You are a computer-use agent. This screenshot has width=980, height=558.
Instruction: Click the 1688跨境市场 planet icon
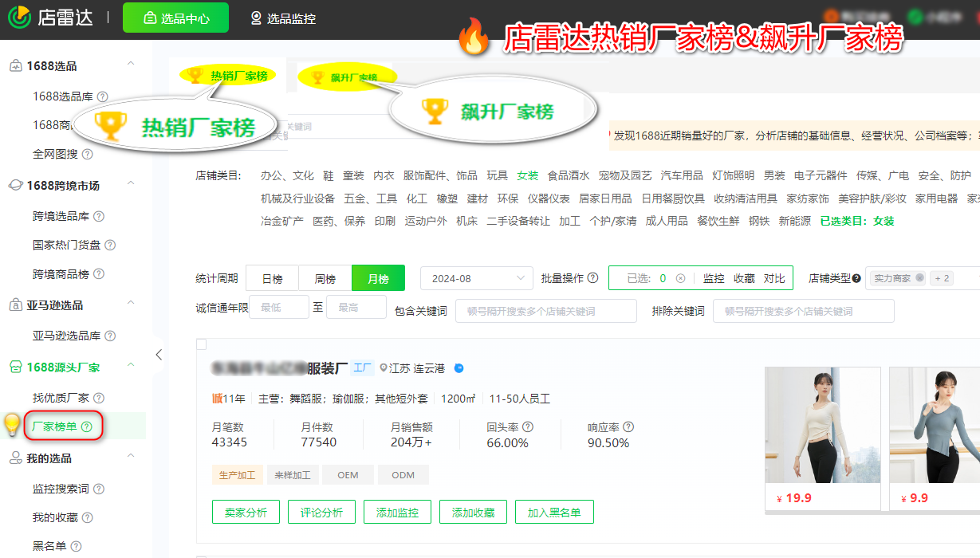coord(15,186)
